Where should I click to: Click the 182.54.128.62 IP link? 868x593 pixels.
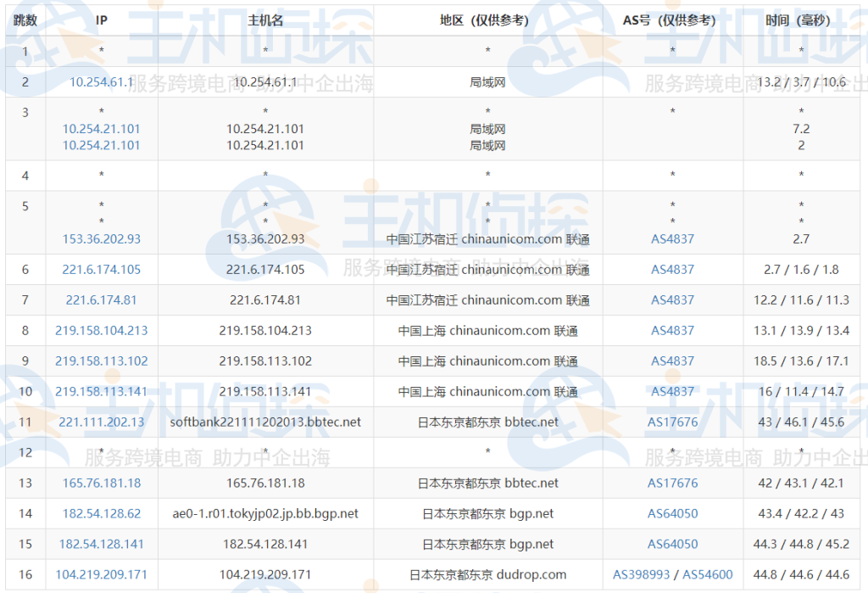[101, 513]
